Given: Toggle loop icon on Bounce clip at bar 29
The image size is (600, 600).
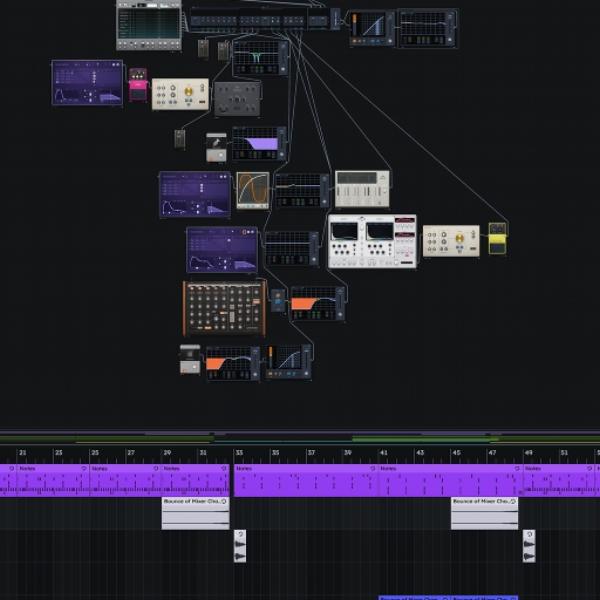Looking at the screenshot, I should [224, 501].
